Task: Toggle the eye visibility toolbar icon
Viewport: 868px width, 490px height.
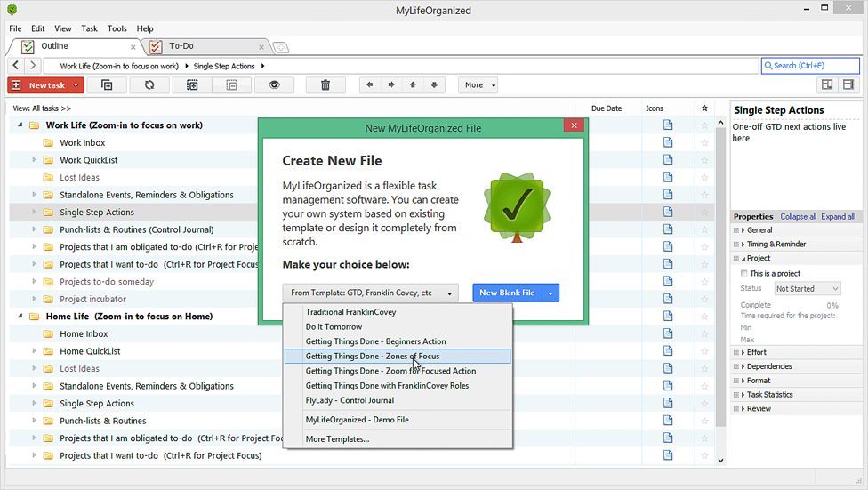Action: tap(274, 85)
